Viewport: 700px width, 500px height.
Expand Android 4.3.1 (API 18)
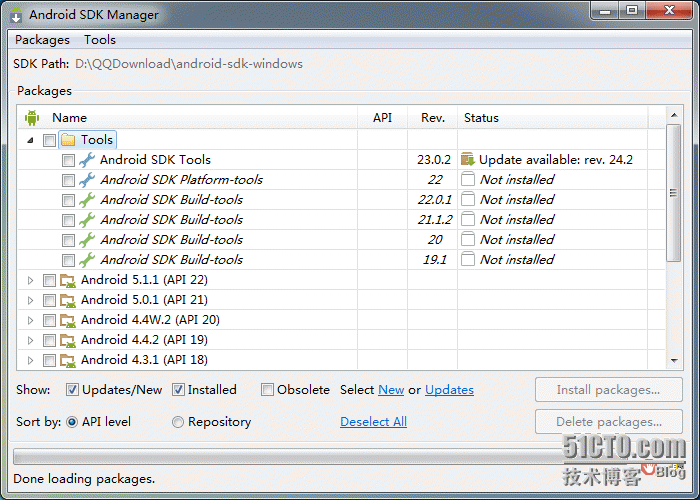(30, 360)
